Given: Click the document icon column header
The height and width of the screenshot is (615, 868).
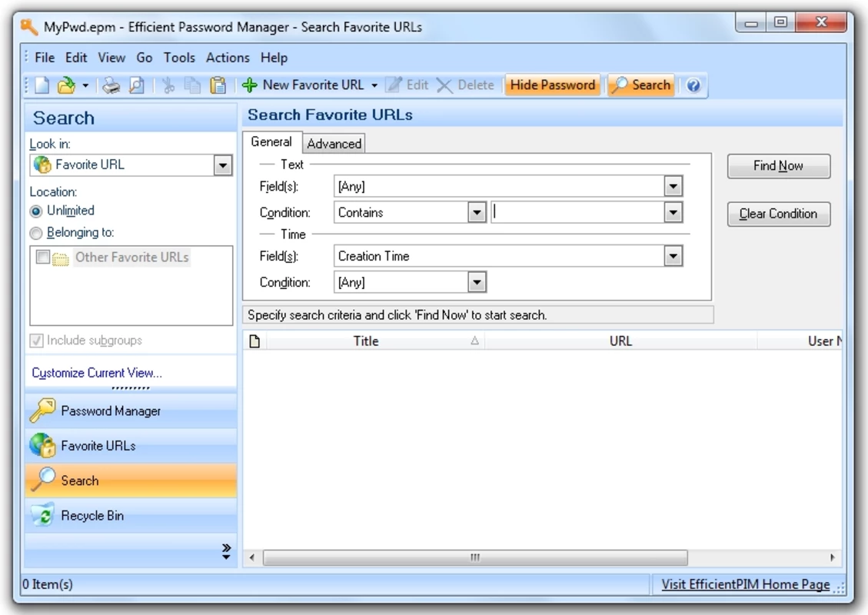Looking at the screenshot, I should (254, 341).
